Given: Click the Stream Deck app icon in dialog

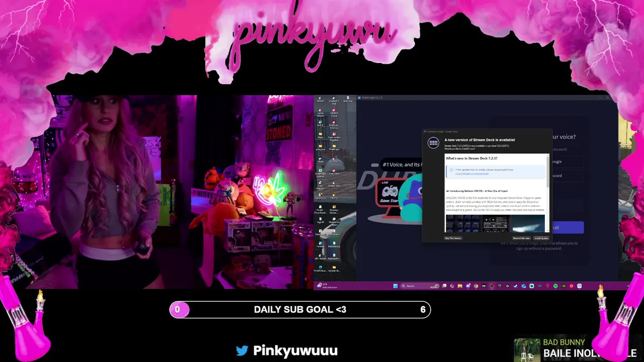Looking at the screenshot, I should (433, 143).
